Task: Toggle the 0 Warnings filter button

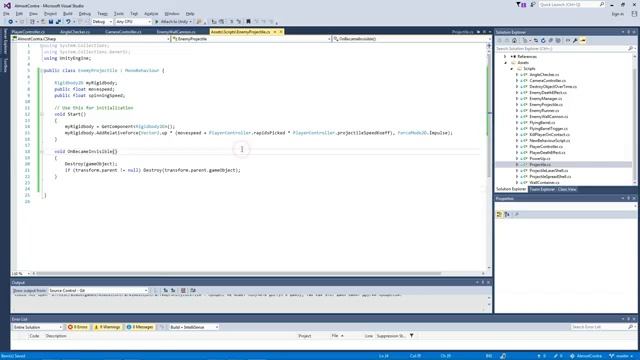Action: pyautogui.click(x=107, y=327)
